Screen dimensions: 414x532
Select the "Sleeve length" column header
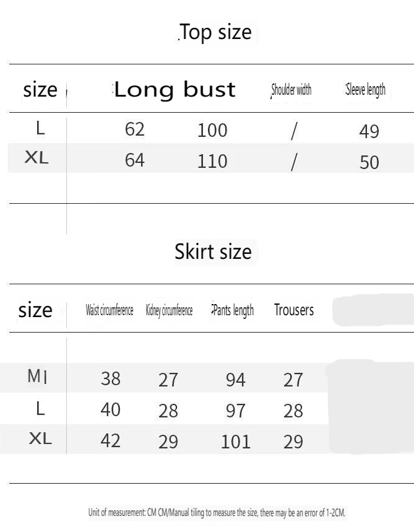coord(366,90)
